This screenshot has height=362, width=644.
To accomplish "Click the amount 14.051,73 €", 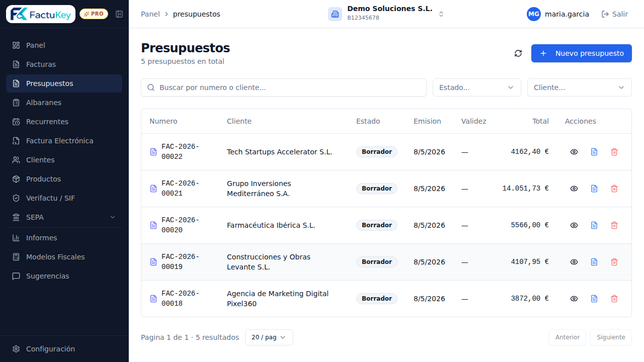I will coord(526,189).
